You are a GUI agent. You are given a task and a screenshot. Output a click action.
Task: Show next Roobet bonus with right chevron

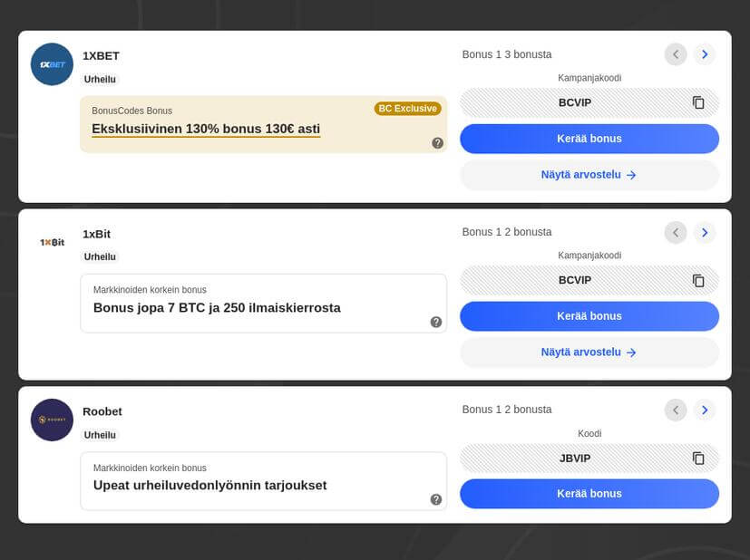[x=704, y=410]
